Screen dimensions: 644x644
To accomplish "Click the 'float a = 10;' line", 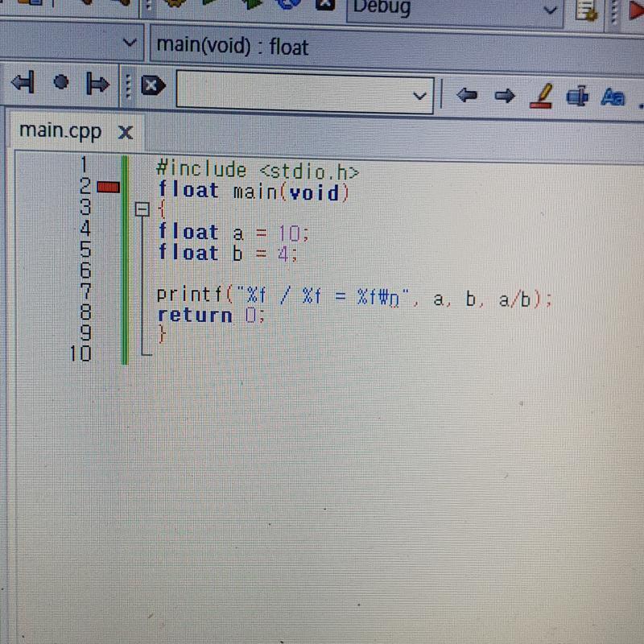I will 233,233.
